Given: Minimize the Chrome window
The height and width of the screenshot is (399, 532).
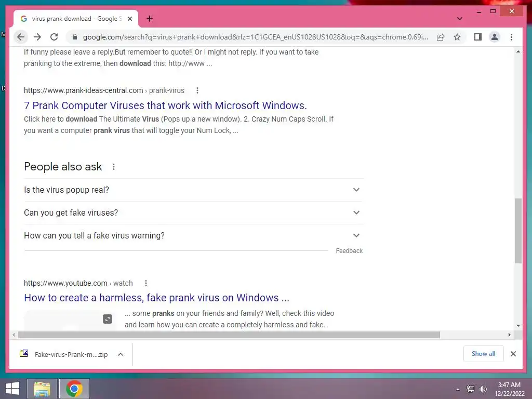Looking at the screenshot, I should click(x=479, y=11).
